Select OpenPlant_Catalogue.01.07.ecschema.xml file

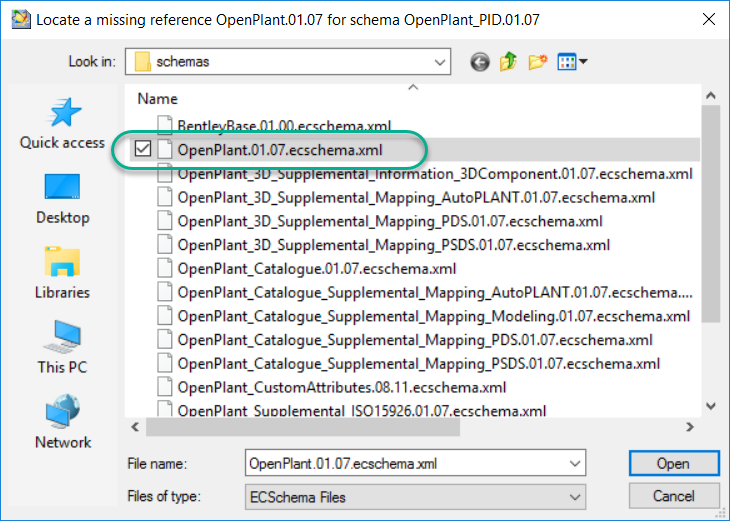point(317,269)
